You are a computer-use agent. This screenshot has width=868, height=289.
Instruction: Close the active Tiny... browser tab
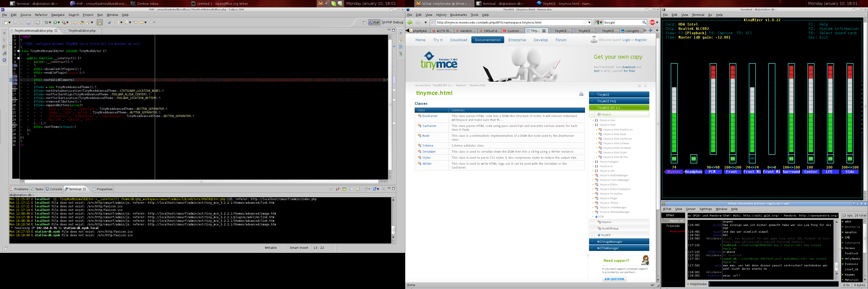[544, 31]
